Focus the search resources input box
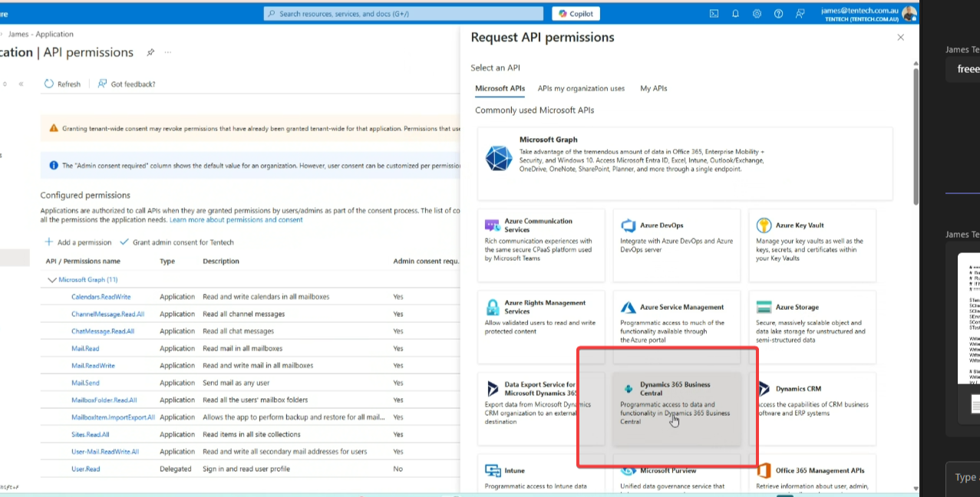The image size is (980, 497). [404, 13]
